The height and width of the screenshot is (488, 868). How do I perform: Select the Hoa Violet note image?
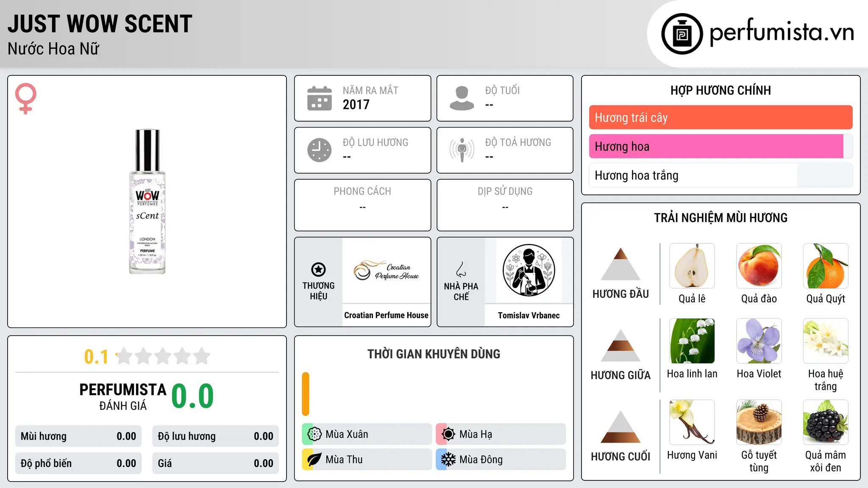(x=759, y=341)
